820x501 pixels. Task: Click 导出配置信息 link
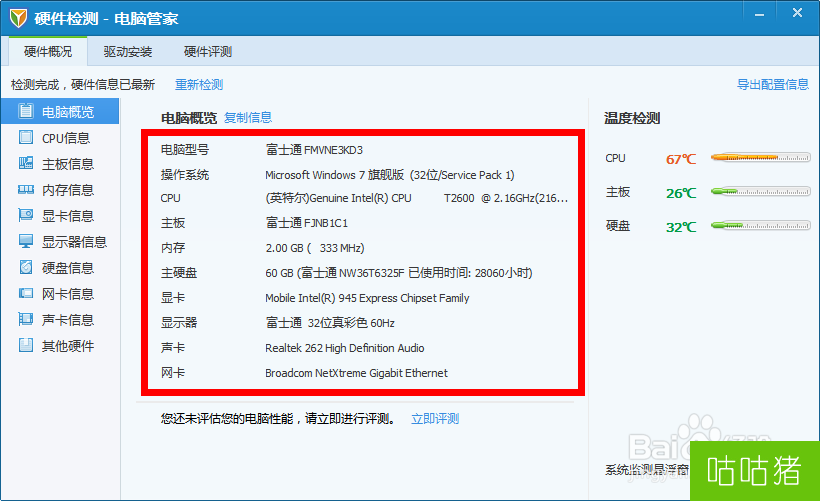click(x=773, y=84)
